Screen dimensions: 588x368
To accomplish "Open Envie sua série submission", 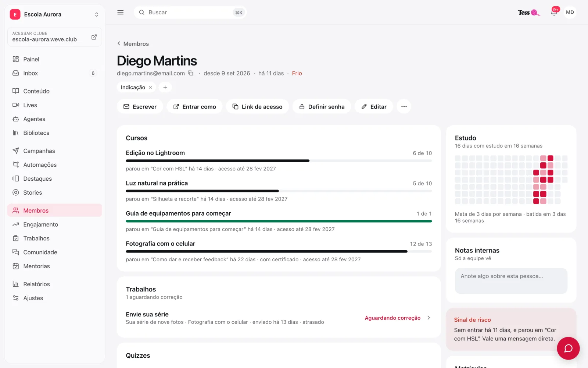I will point(279,318).
